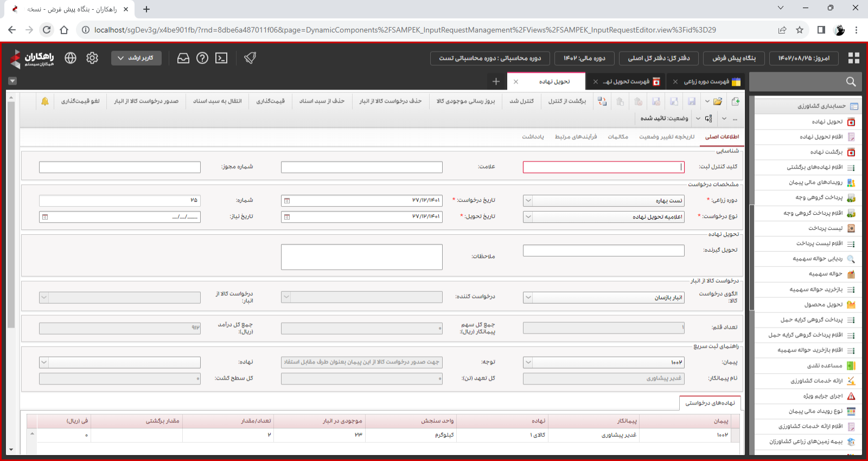
Task: Open the فرآیندهای مرتبط tab
Action: 576,137
